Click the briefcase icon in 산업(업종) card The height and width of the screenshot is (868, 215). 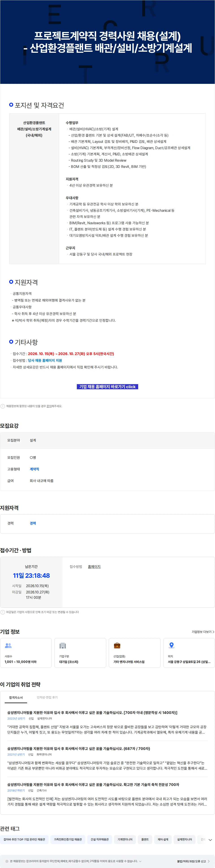(117, 646)
